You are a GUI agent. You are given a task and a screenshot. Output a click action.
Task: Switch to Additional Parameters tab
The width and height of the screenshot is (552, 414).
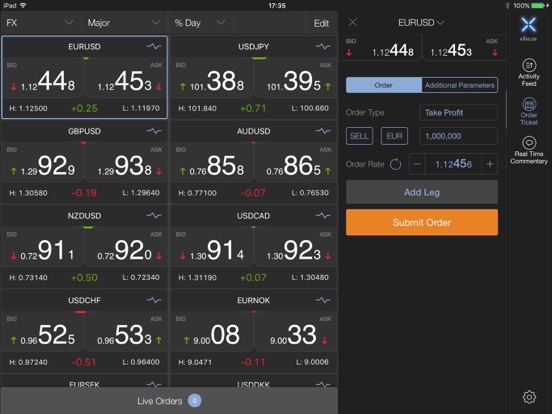[459, 85]
